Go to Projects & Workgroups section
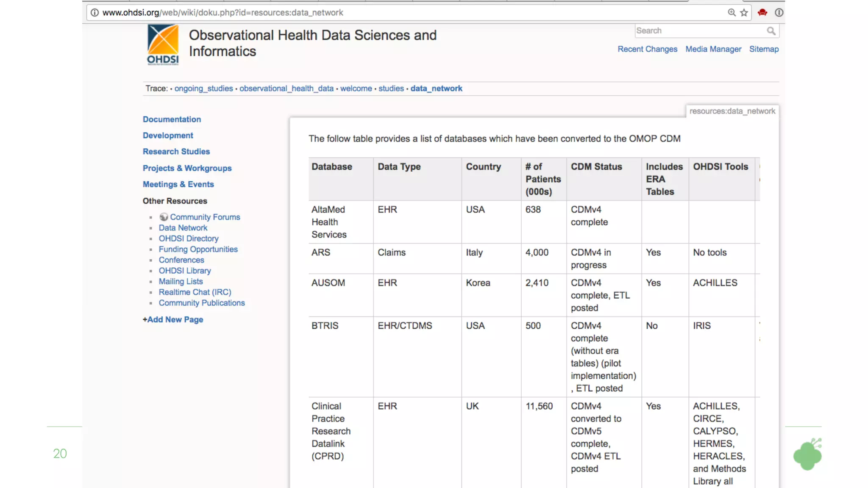The height and width of the screenshot is (488, 868). (x=187, y=168)
